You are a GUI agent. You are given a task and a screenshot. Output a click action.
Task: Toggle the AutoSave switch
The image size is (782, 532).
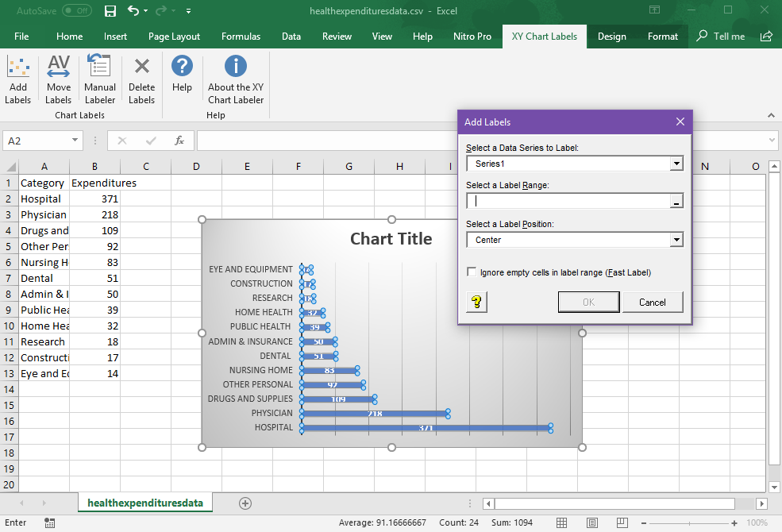tap(76, 11)
